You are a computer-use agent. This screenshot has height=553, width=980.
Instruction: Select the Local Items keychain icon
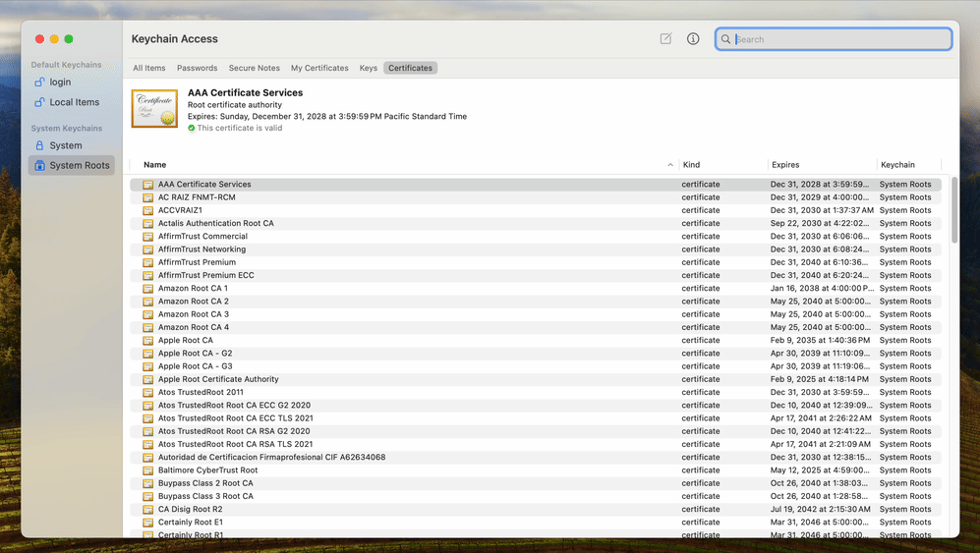39,102
